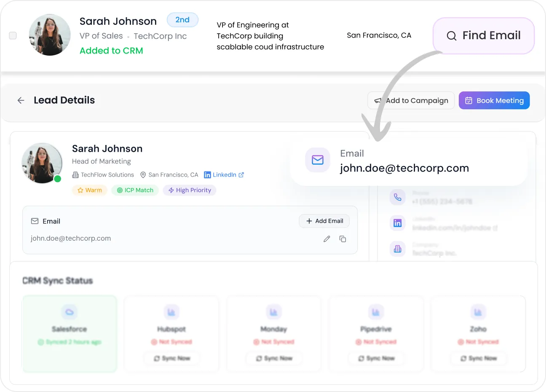The width and height of the screenshot is (546, 392).
Task: Copy the email address with the copy icon
Action: (x=343, y=239)
